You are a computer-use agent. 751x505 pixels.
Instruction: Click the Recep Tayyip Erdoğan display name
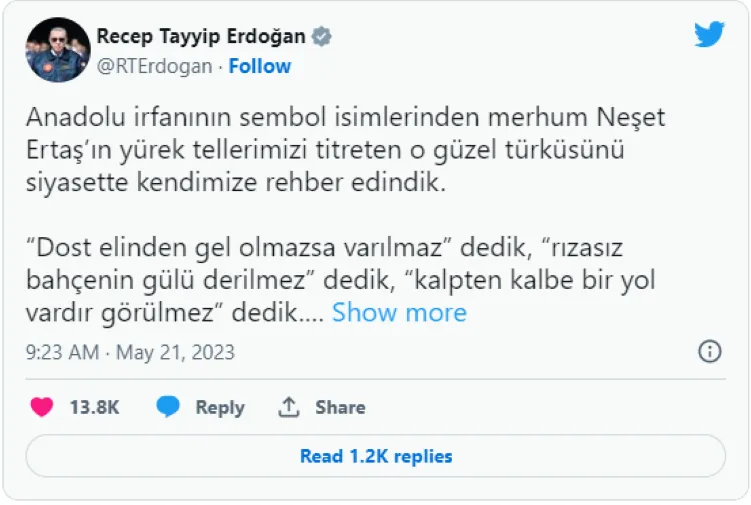pyautogui.click(x=202, y=37)
